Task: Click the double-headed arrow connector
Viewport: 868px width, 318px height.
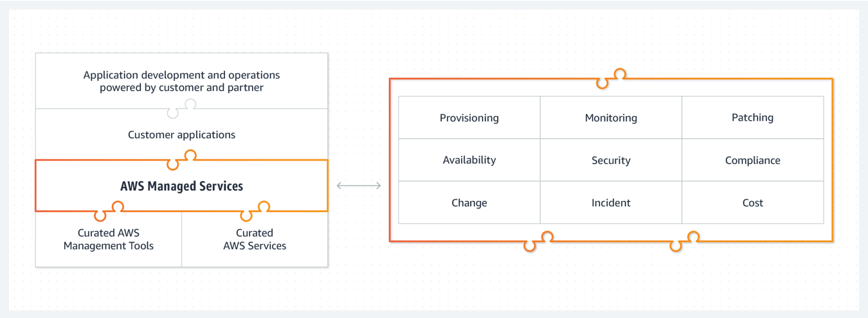Action: (359, 186)
